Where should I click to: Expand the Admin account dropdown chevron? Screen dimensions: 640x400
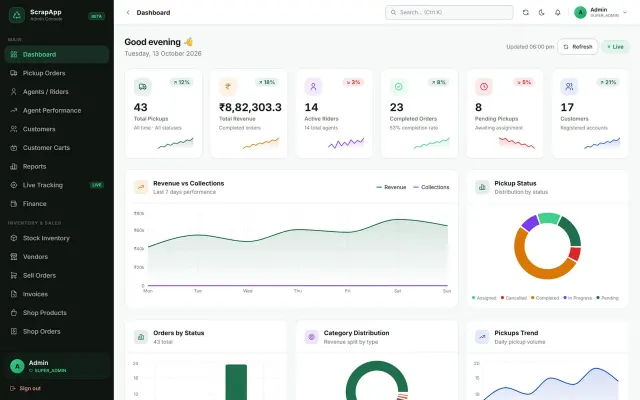pyautogui.click(x=624, y=13)
